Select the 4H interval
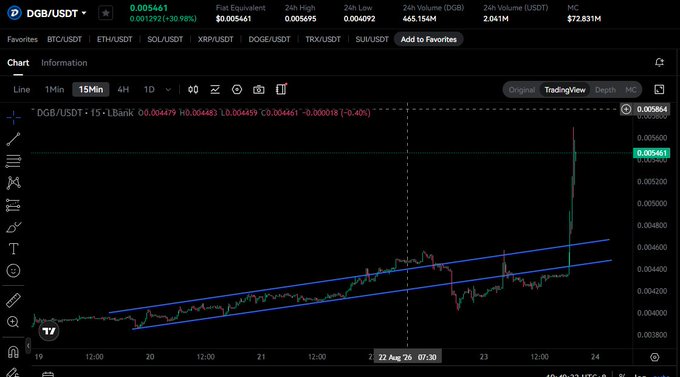 point(123,89)
